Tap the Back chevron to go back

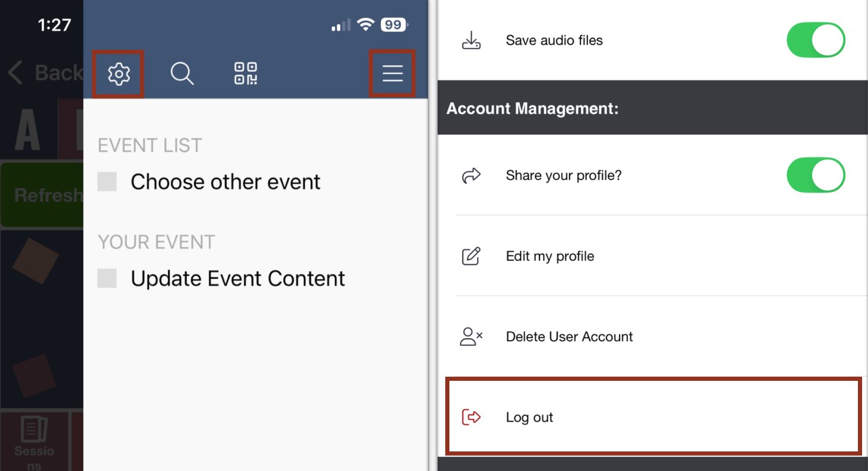click(14, 72)
